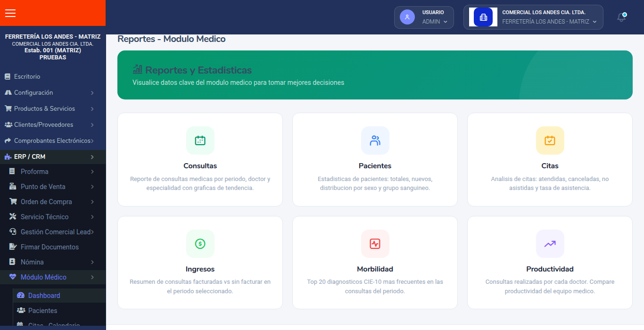Click the Proforma document icon

[x=12, y=172]
